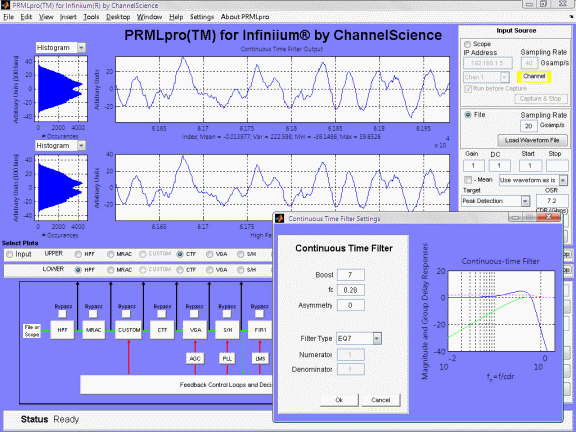Click the MATLAB icon in main title bar
576x432 pixels.
point(5,6)
